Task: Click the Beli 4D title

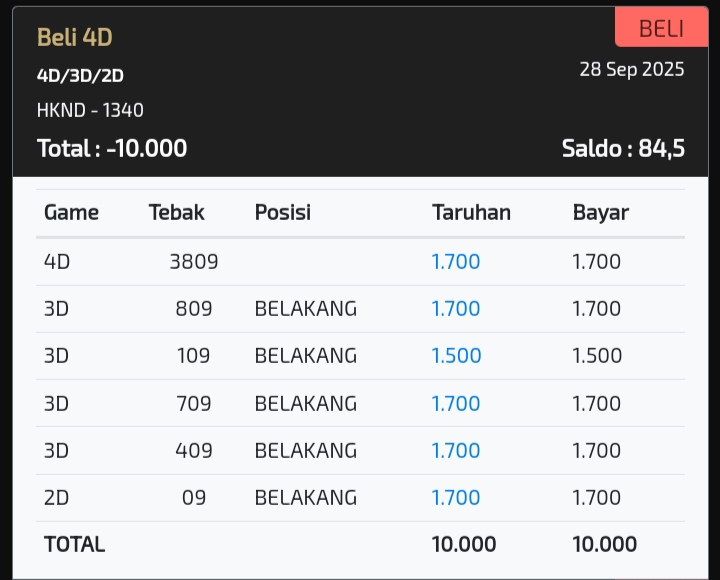Action: click(74, 37)
